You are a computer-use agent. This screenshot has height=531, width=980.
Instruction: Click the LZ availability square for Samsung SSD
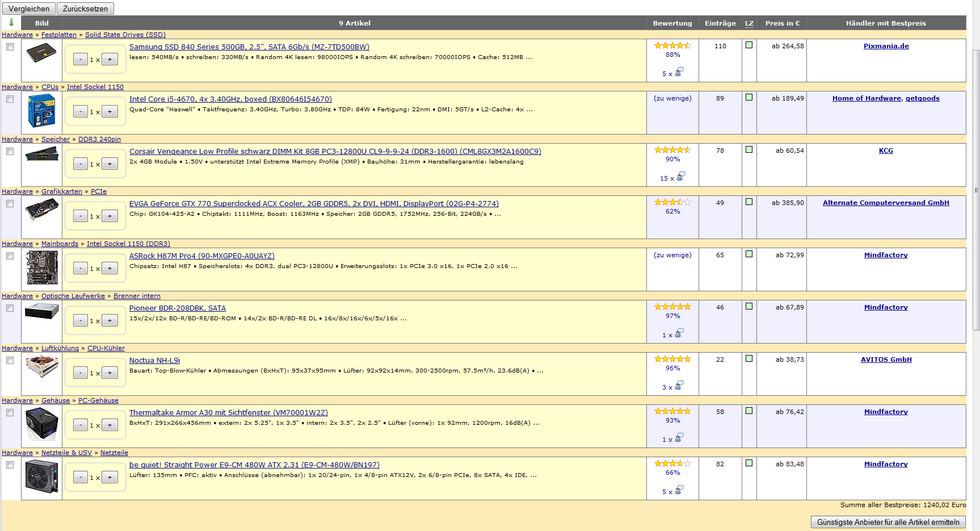pyautogui.click(x=749, y=45)
